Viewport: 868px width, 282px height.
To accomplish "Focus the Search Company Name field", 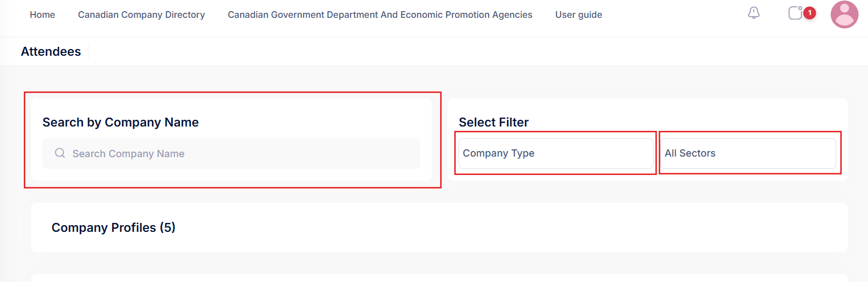I will 240,153.
